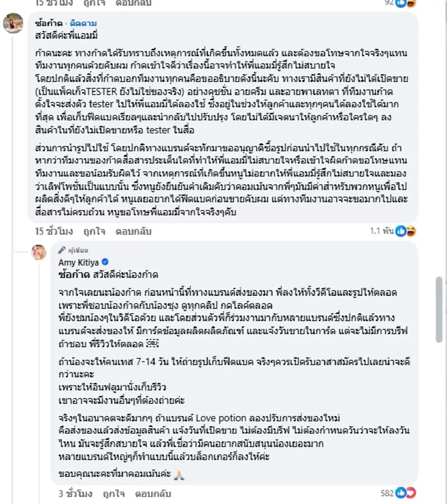
Task: Open Amy Kitiya's profile name link
Action: pos(79,262)
